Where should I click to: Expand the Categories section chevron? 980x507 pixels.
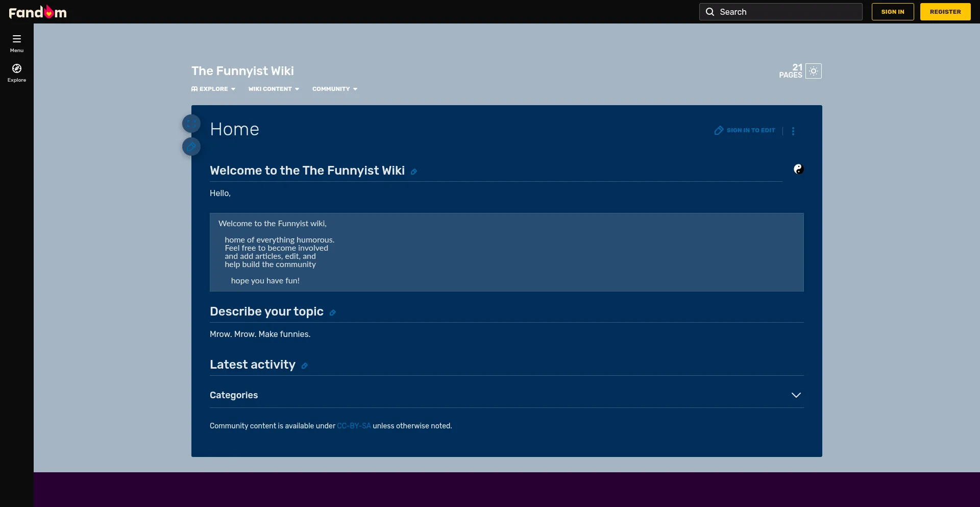click(x=796, y=395)
